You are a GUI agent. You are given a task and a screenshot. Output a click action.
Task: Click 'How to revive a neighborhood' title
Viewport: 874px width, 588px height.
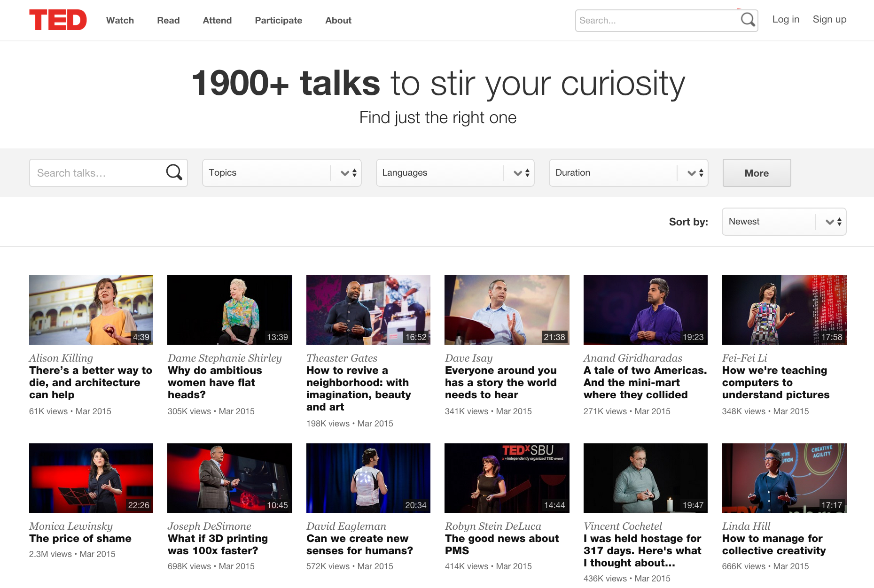tap(359, 388)
